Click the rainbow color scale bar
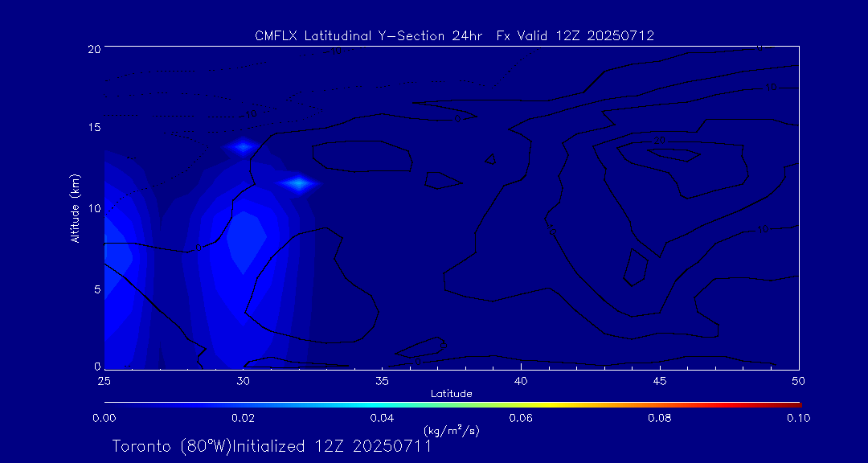The width and height of the screenshot is (868, 463). (x=452, y=405)
